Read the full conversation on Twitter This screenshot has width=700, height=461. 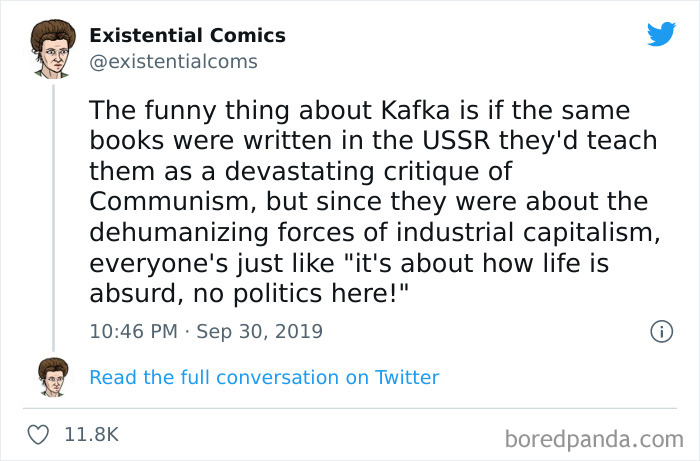[264, 377]
